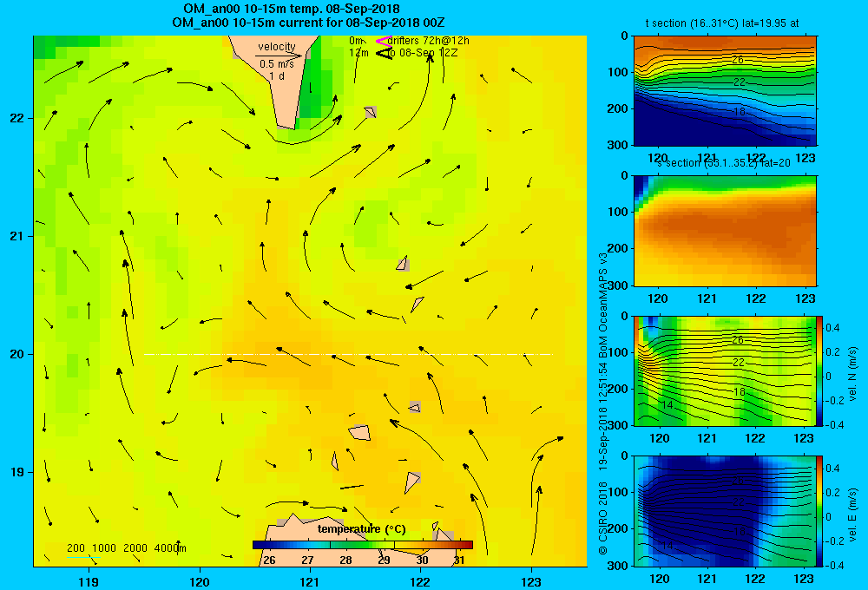
Task: Click the '31' tick on temperature colorbar
Action: pos(459,560)
